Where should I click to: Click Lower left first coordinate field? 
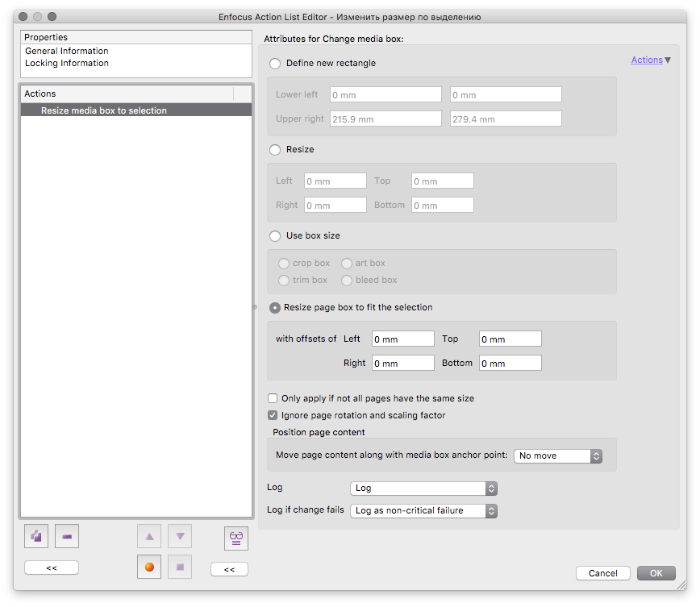[385, 94]
